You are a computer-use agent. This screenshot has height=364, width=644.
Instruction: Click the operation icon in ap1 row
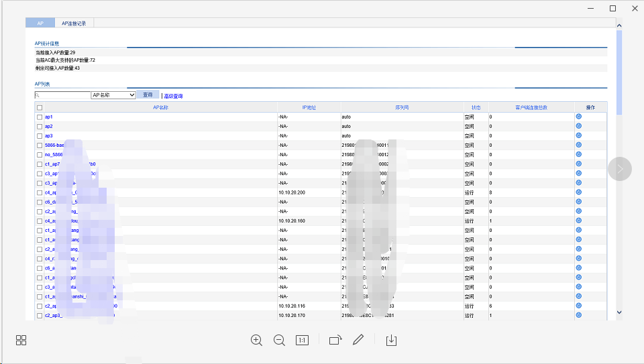point(578,117)
